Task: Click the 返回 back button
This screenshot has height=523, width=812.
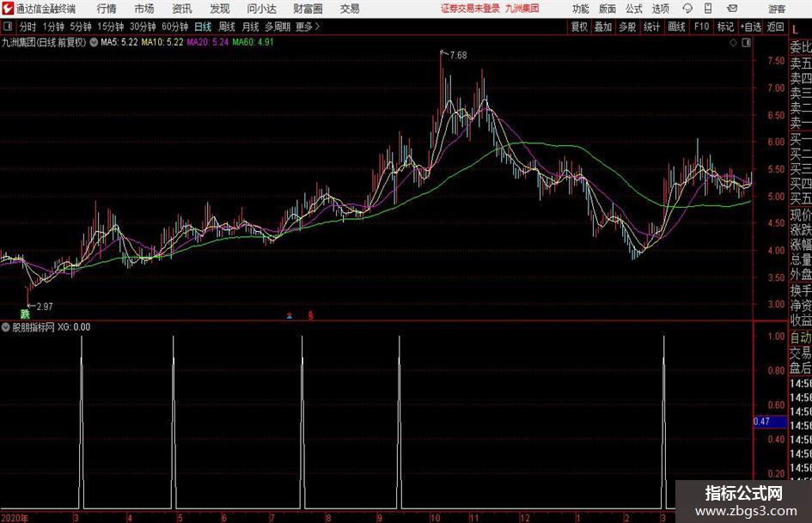Action: pyautogui.click(x=775, y=27)
